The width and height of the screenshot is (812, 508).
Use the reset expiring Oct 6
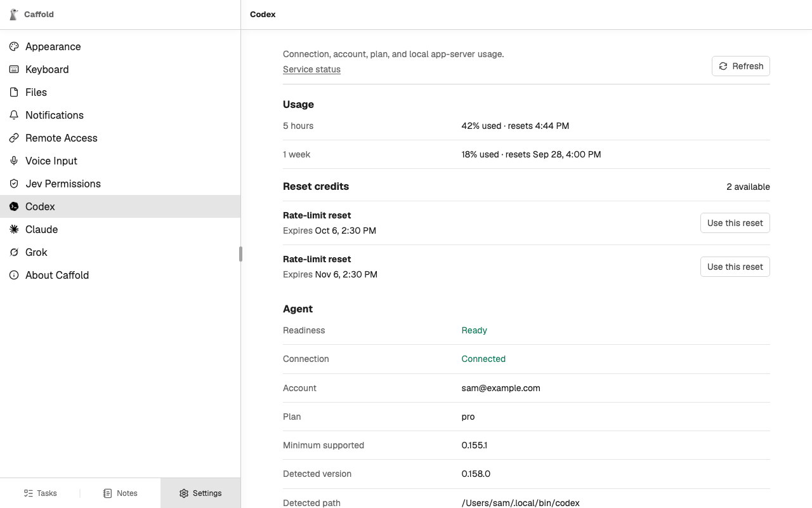click(x=735, y=223)
